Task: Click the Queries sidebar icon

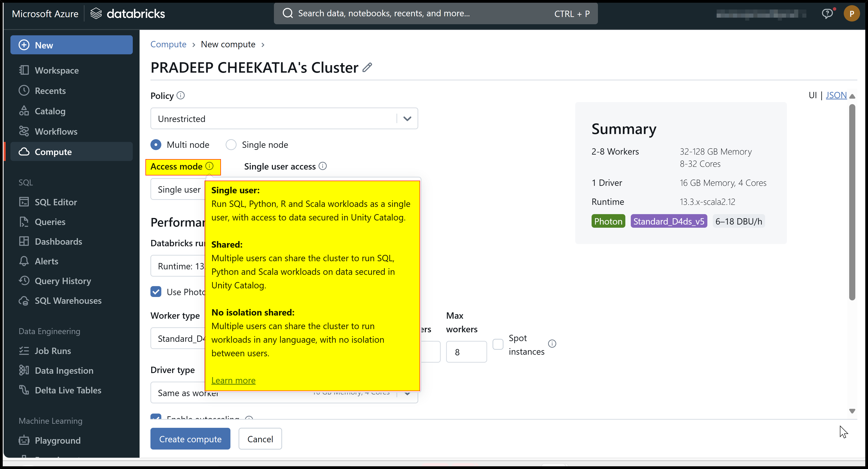Action: (24, 222)
